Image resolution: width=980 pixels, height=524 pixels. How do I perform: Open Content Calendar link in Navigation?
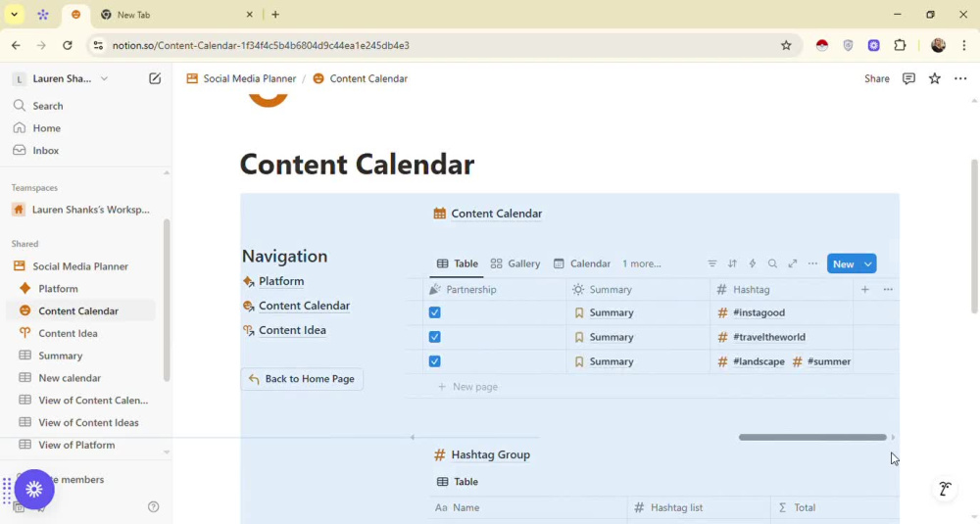click(304, 306)
